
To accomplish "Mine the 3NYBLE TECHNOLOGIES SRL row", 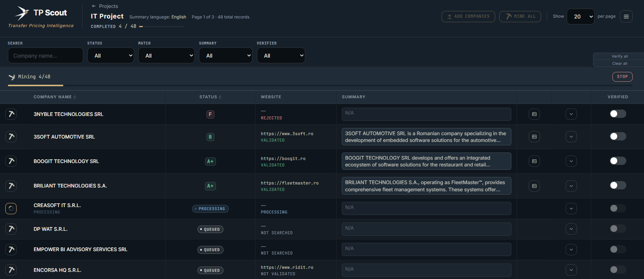I will [x=11, y=114].
